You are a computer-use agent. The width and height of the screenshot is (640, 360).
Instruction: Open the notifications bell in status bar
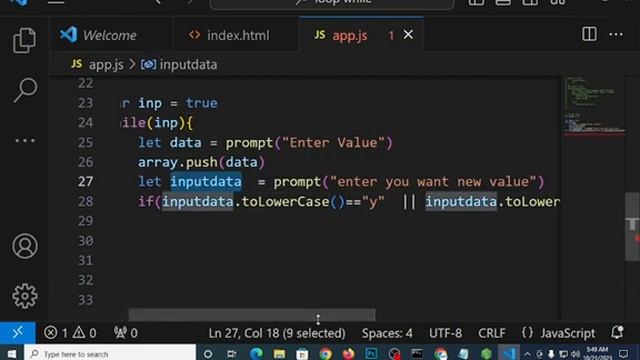617,333
